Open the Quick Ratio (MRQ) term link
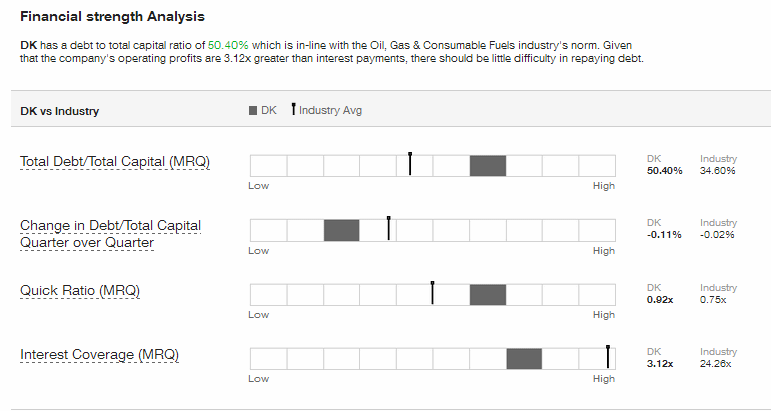Image resolution: width=771 pixels, height=411 pixels. tap(80, 291)
